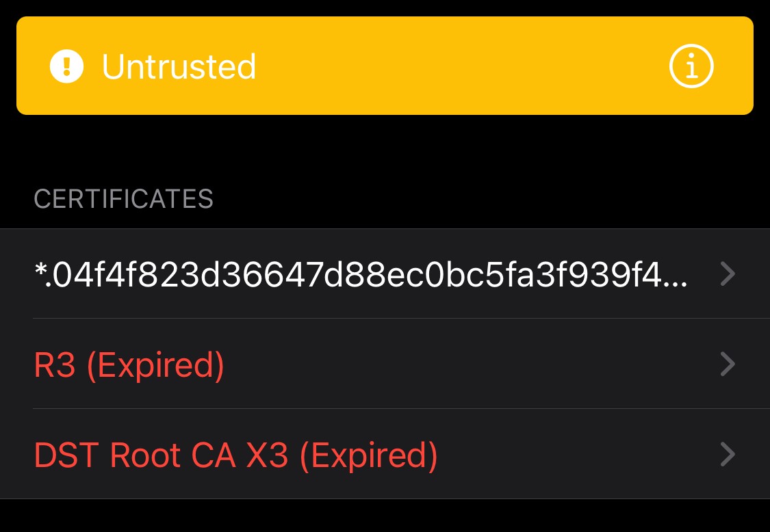This screenshot has width=770, height=532.
Task: Click the black area below the certificate list
Action: click(x=383, y=516)
